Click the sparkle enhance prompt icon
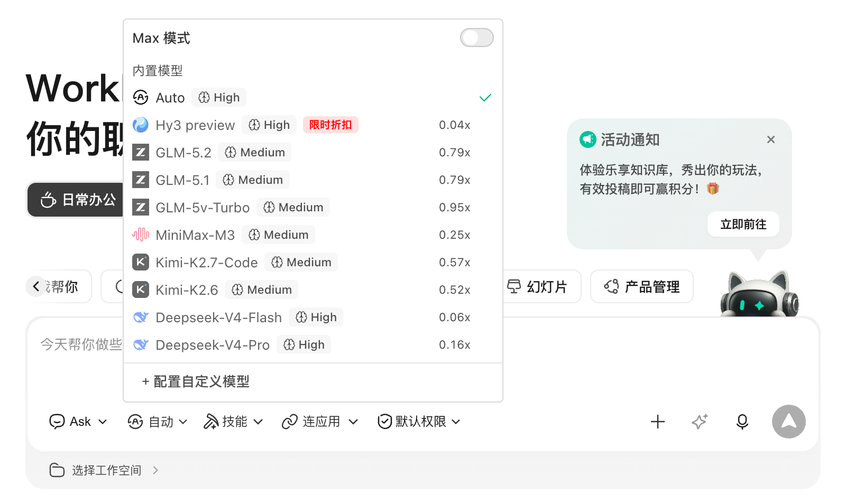 click(x=700, y=422)
